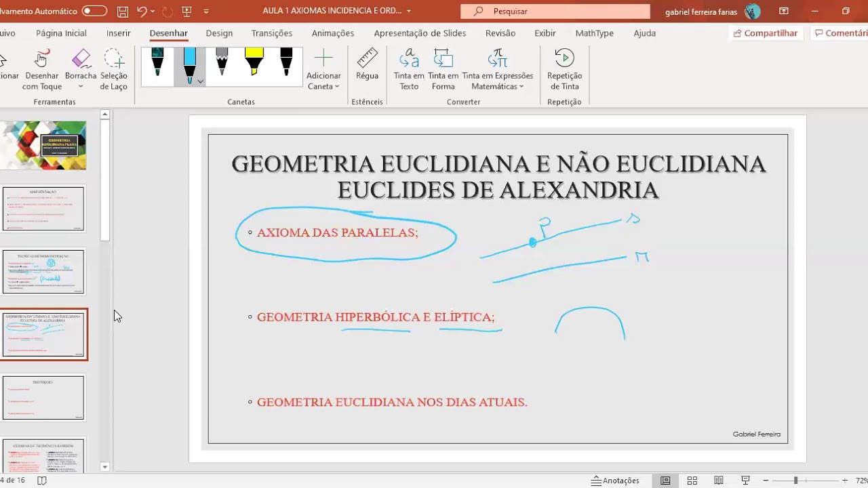Screen dimensions: 868x488
Task: Click Repetição de Tinta button
Action: (564, 69)
